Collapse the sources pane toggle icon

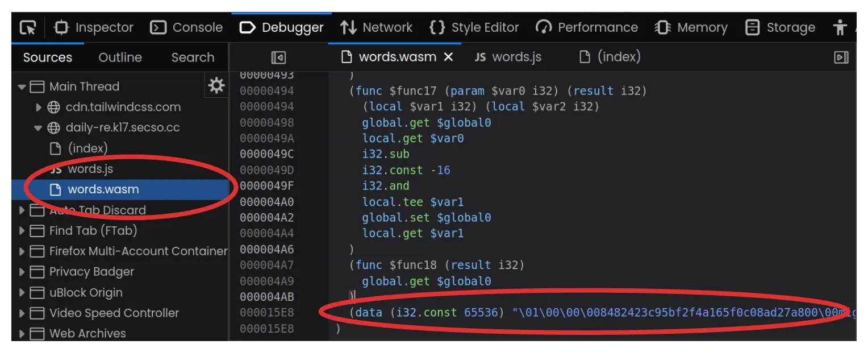[x=278, y=57]
